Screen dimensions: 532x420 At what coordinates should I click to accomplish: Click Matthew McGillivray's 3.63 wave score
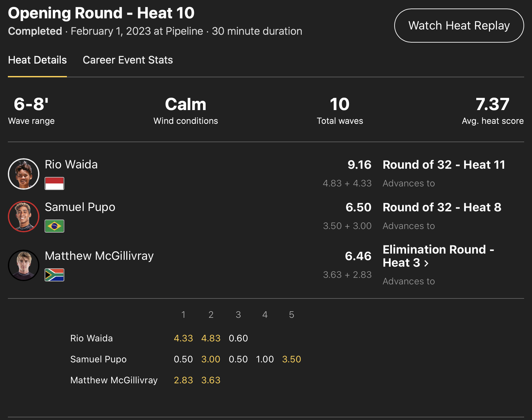tap(211, 380)
